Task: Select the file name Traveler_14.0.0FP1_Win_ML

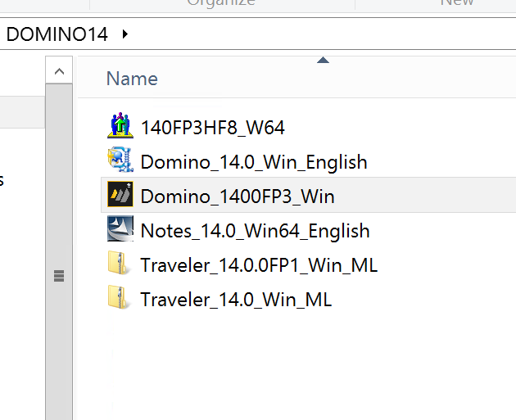Action: pos(259,265)
